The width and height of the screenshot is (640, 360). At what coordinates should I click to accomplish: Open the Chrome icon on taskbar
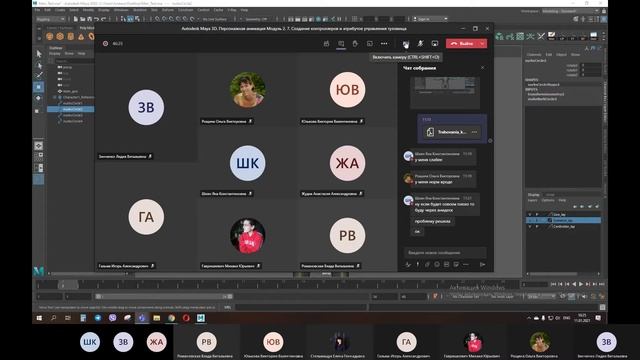point(171,318)
